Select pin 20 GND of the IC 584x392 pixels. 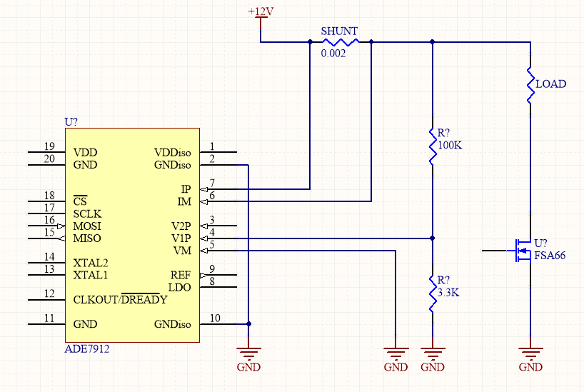tap(46, 164)
